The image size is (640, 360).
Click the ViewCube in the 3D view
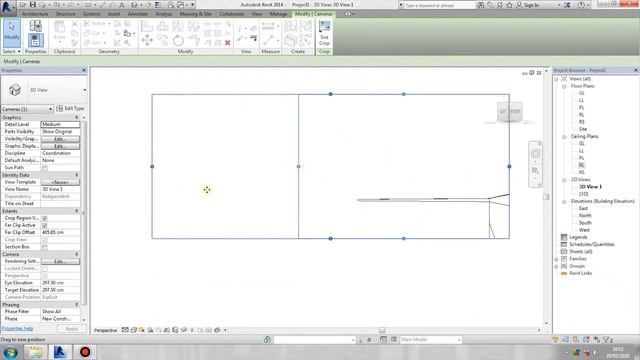pyautogui.click(x=510, y=111)
